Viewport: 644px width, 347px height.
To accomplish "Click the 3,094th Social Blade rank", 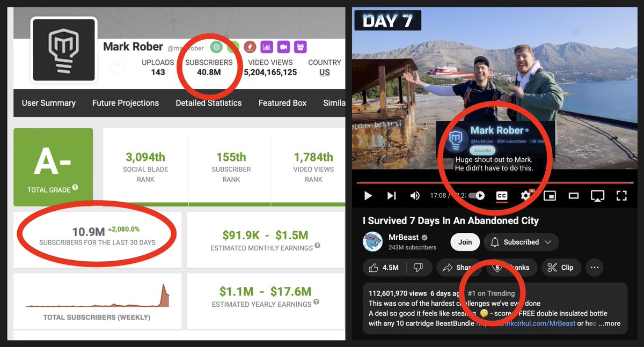I will tap(145, 157).
